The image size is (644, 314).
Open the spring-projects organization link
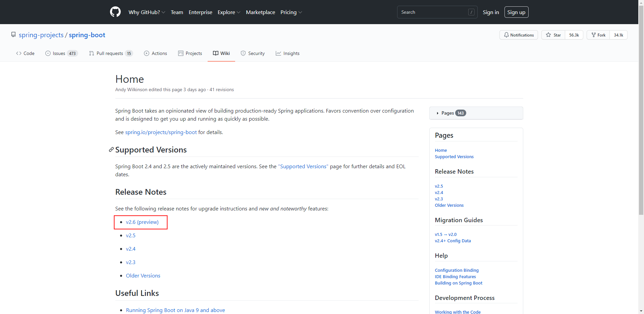pyautogui.click(x=41, y=35)
